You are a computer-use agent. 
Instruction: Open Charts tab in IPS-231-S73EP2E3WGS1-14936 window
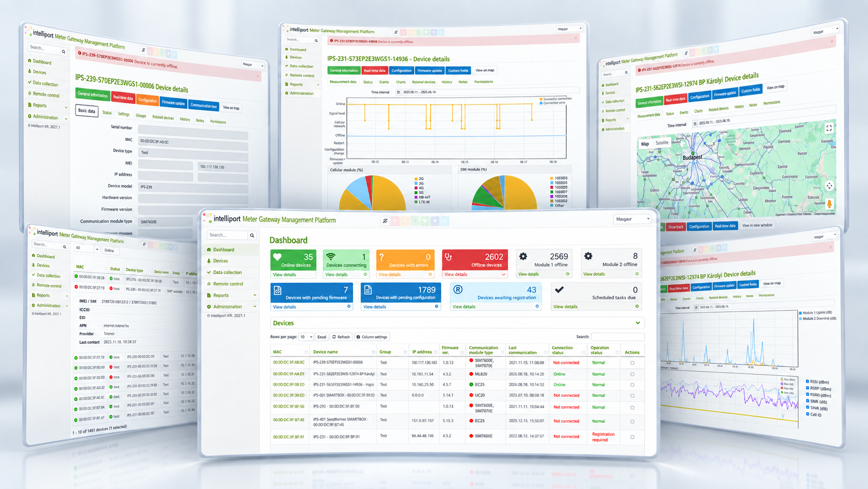(x=401, y=82)
